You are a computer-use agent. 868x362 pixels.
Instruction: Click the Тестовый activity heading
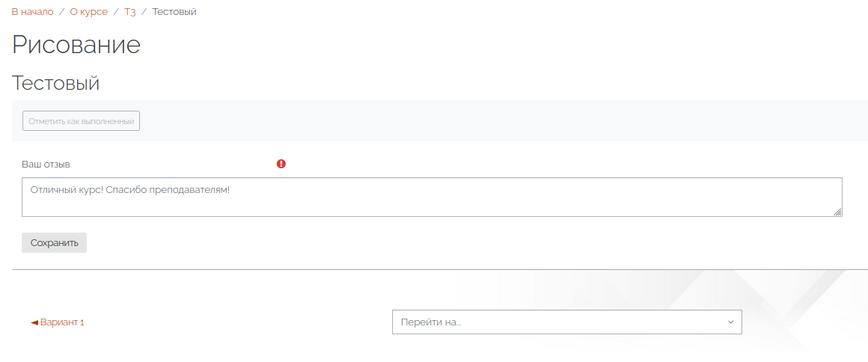[x=56, y=84]
